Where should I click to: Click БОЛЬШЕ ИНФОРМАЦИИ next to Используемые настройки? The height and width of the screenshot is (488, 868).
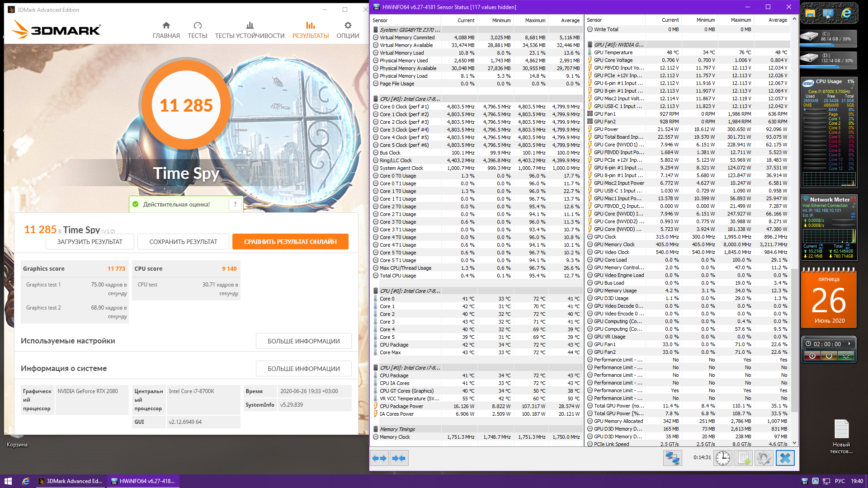303,341
